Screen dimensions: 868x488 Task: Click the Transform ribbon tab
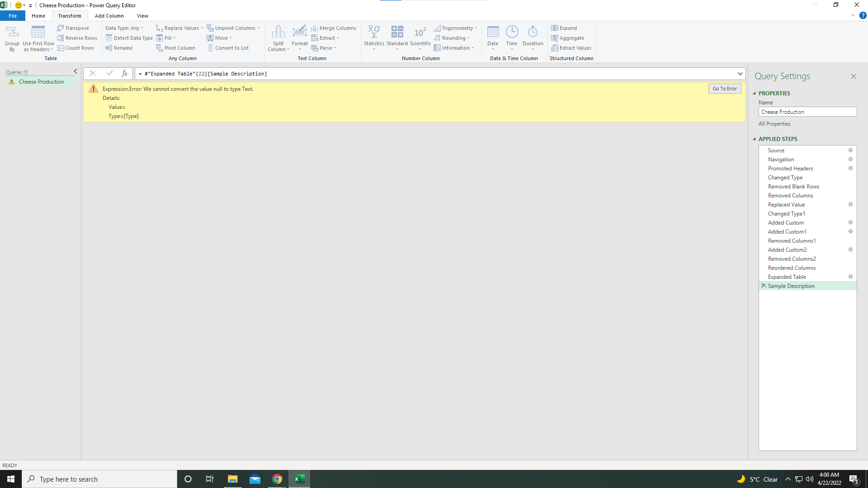pyautogui.click(x=69, y=15)
